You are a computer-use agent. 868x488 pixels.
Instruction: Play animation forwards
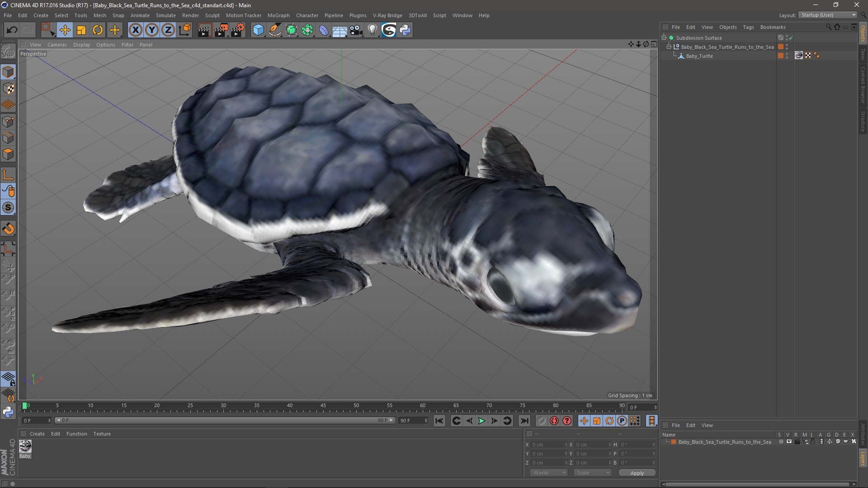482,421
